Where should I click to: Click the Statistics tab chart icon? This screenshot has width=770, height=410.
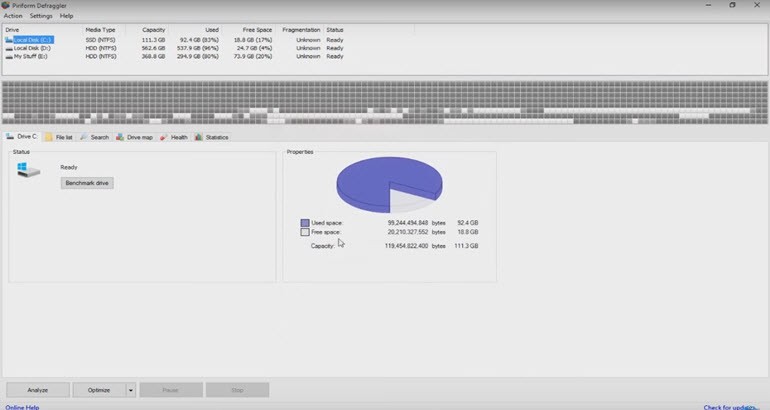click(x=199, y=137)
